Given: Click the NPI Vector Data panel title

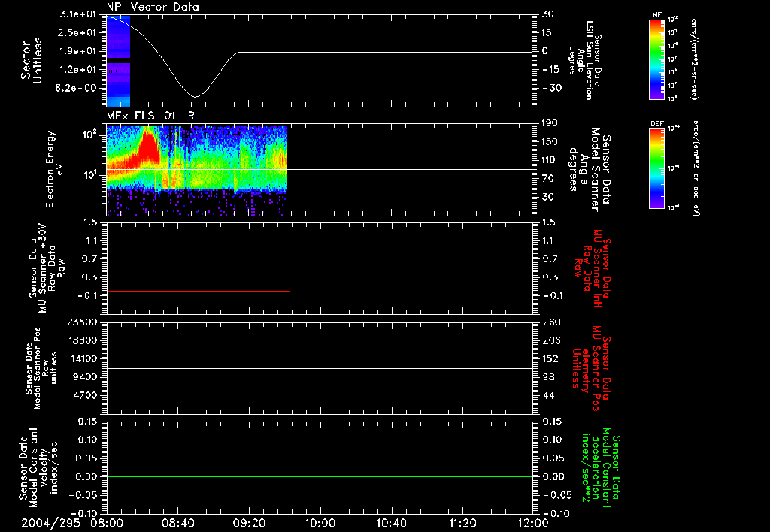Looking at the screenshot, I should point(153,7).
